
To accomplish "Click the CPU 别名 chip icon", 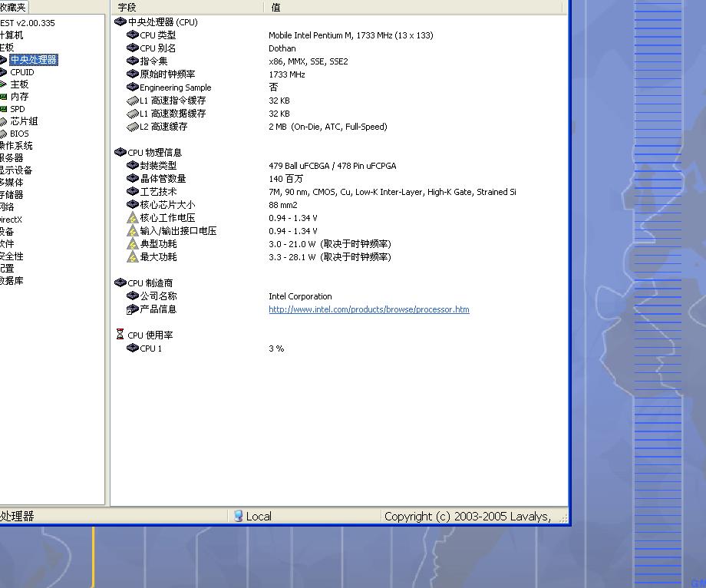I will [x=132, y=48].
